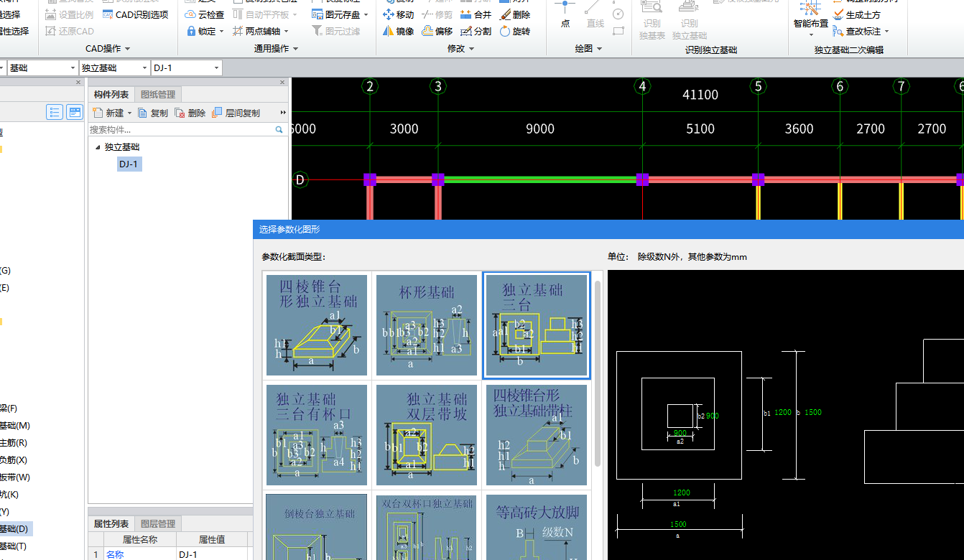Click 删除 delete in component list

pyautogui.click(x=190, y=113)
